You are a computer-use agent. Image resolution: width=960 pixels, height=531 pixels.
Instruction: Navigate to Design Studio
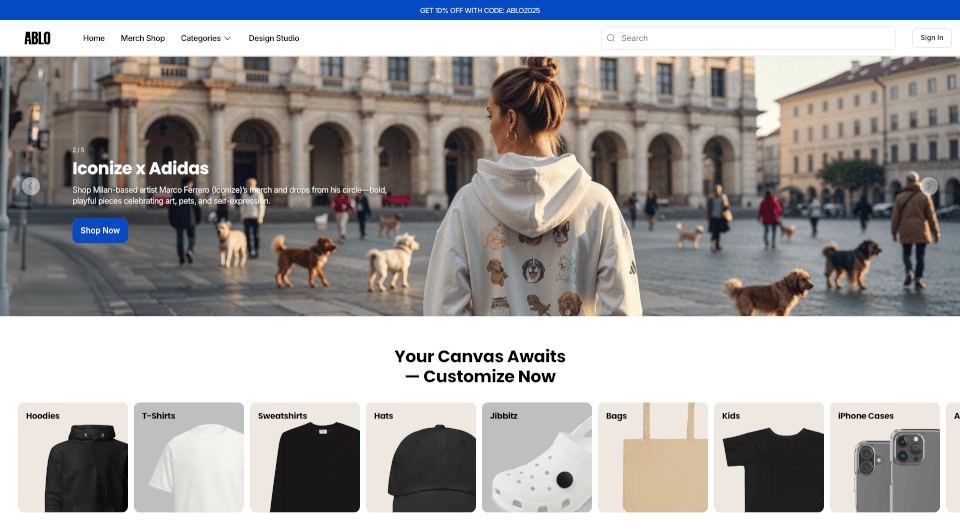(274, 38)
